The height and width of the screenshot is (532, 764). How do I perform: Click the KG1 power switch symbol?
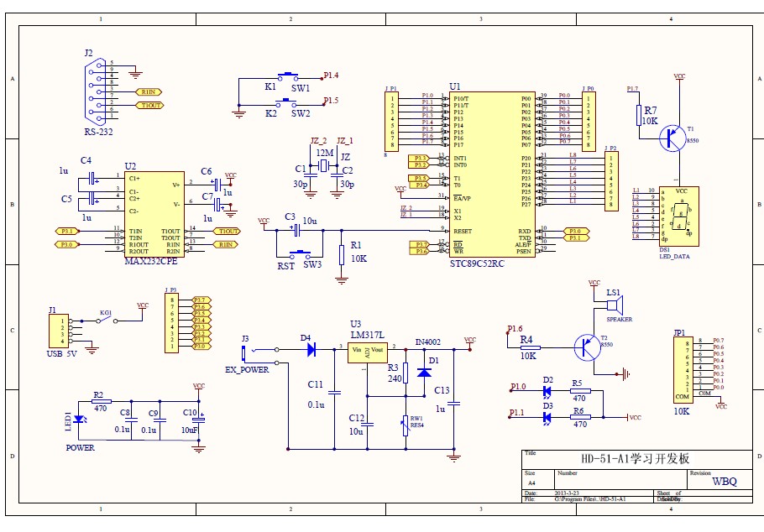107,320
